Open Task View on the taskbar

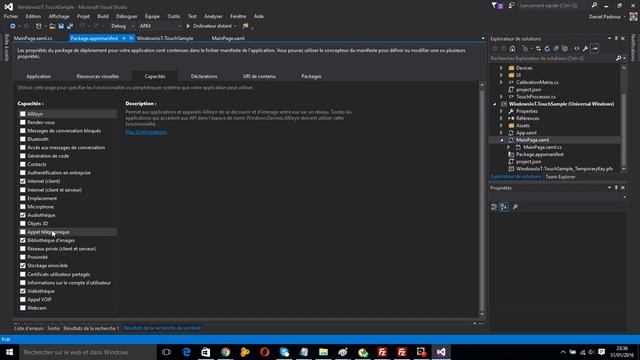pyautogui.click(x=166, y=352)
